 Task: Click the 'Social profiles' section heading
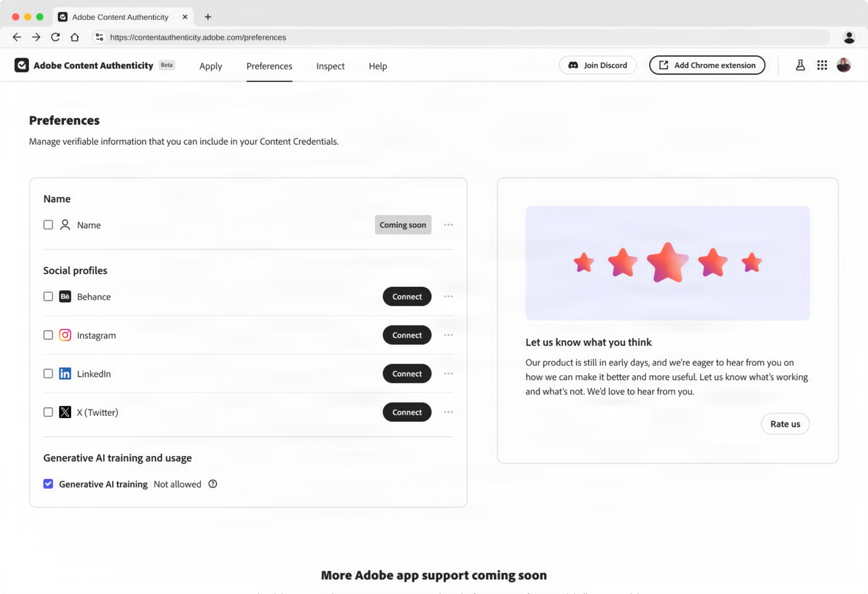(x=75, y=270)
